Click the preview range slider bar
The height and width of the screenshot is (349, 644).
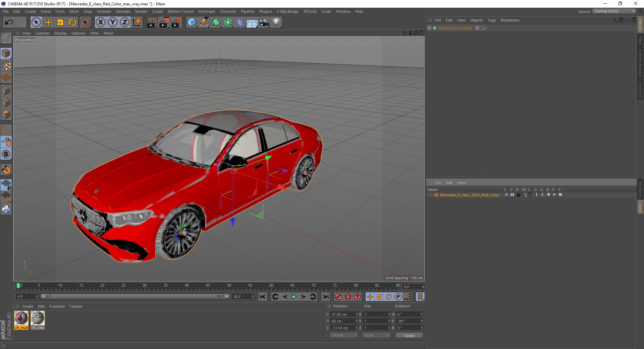135,296
